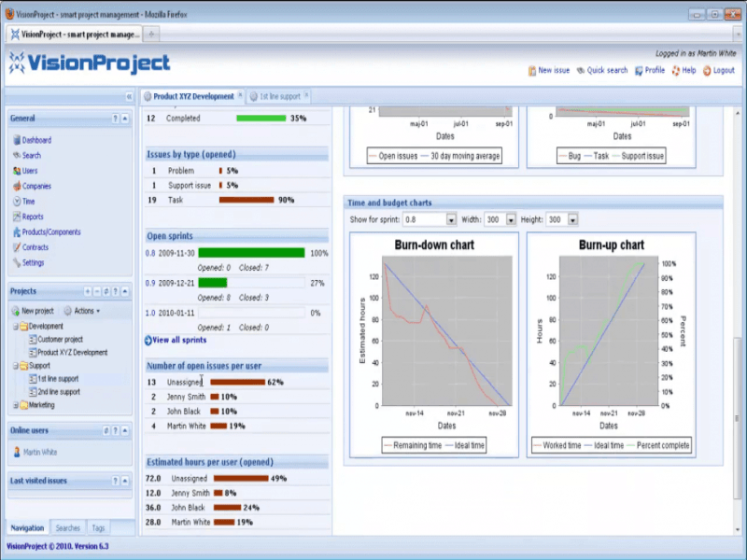Open the chart Width dropdown
Screen dimensions: 747x560
click(511, 219)
